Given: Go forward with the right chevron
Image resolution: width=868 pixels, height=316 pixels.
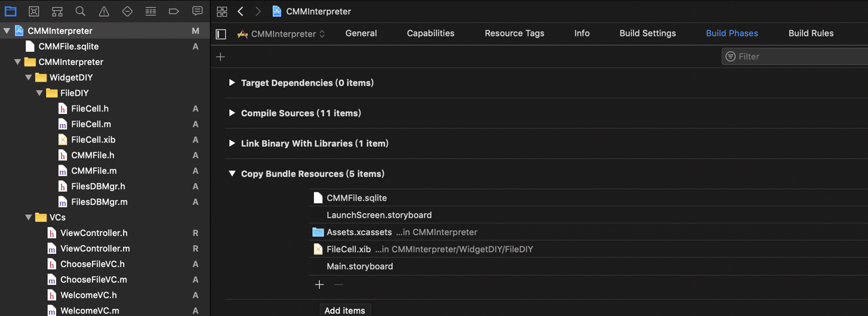Looking at the screenshot, I should tap(258, 11).
